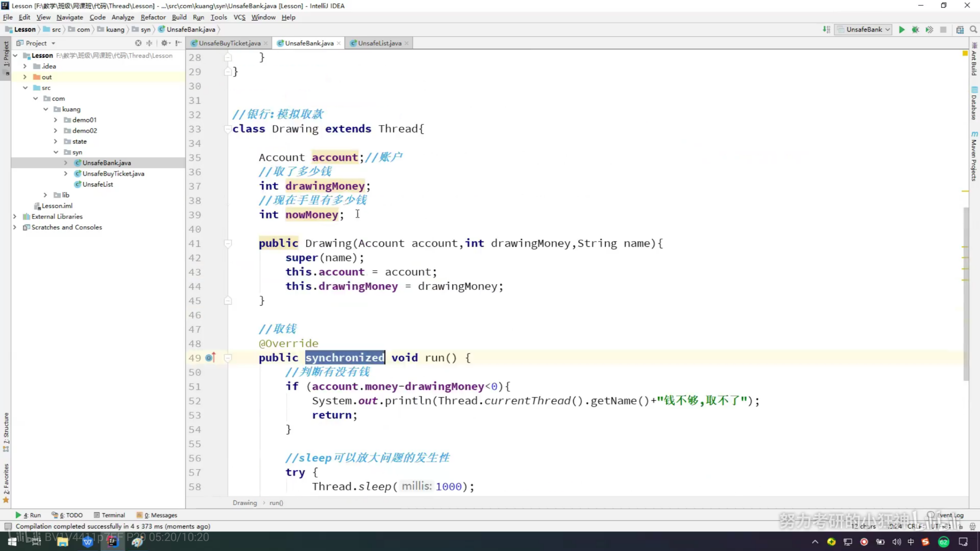Screen dimensions: 980x551
Task: Collapse the kuang package
Action: coord(45,109)
